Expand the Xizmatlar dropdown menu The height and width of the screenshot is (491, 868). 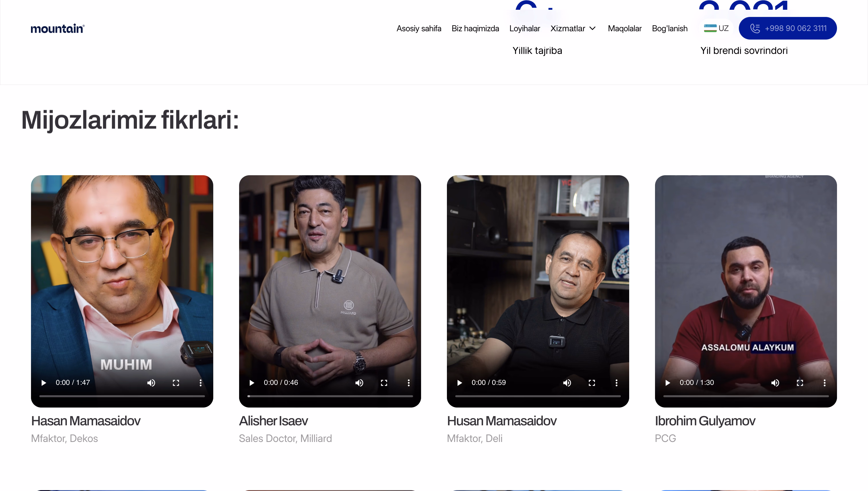coord(573,28)
